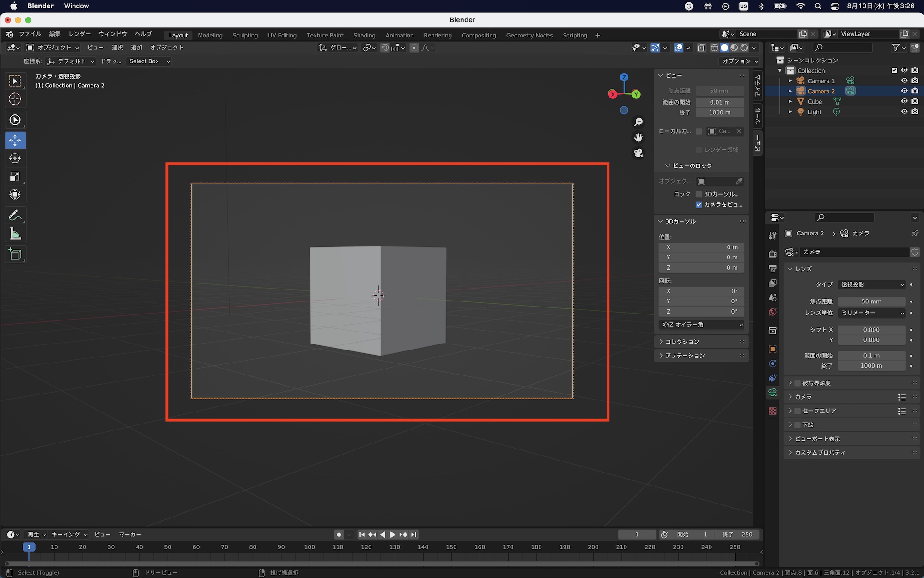
Task: Pick the Add Cube tool
Action: [15, 254]
